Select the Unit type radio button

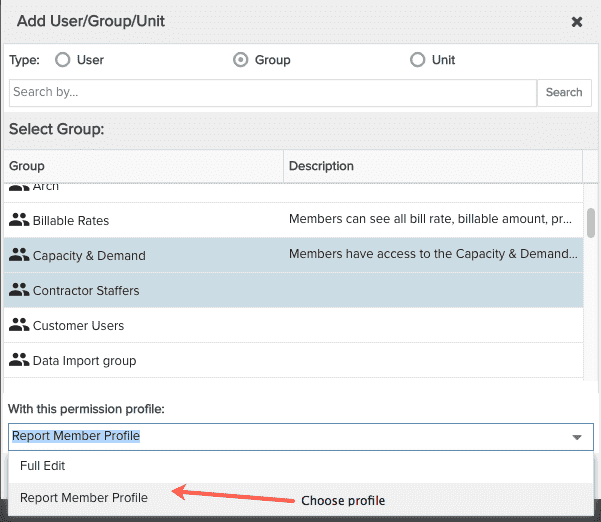pyautogui.click(x=417, y=60)
